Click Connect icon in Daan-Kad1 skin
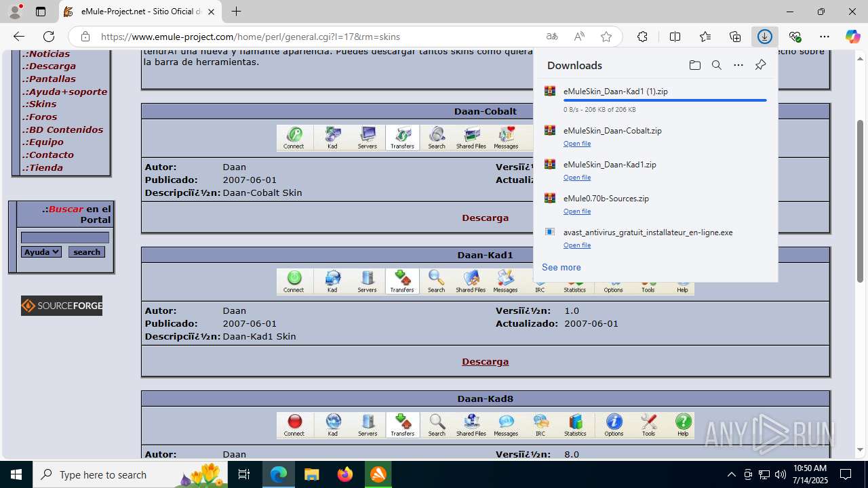The image size is (868, 488). click(x=294, y=281)
